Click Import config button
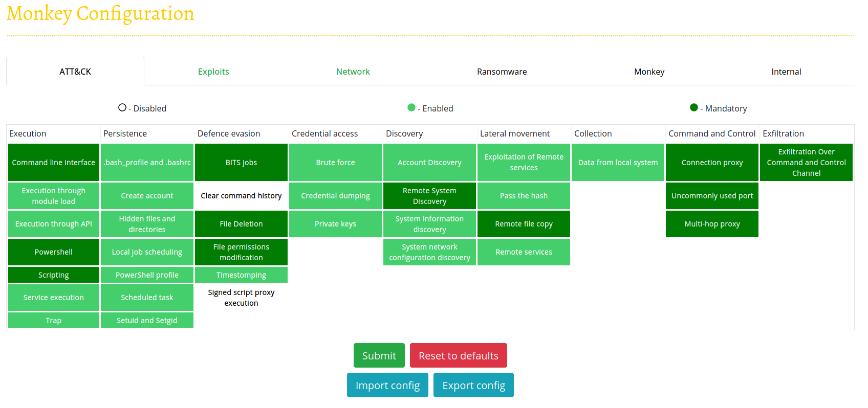Image resolution: width=868 pixels, height=408 pixels. [387, 385]
